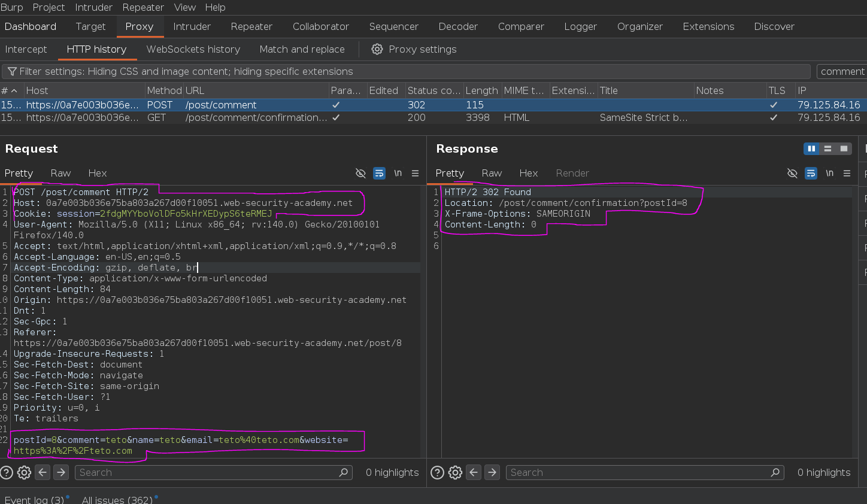
Task: Switch Response view to Raw
Action: pos(492,173)
